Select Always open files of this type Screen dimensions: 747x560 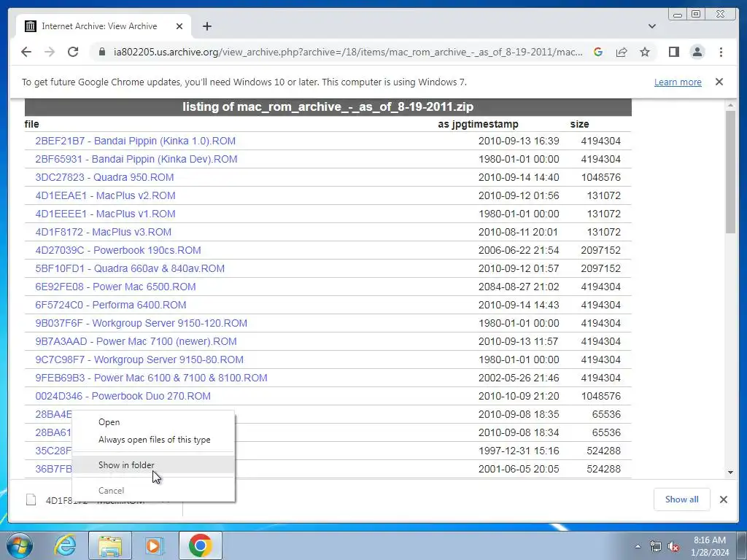pyautogui.click(x=155, y=440)
